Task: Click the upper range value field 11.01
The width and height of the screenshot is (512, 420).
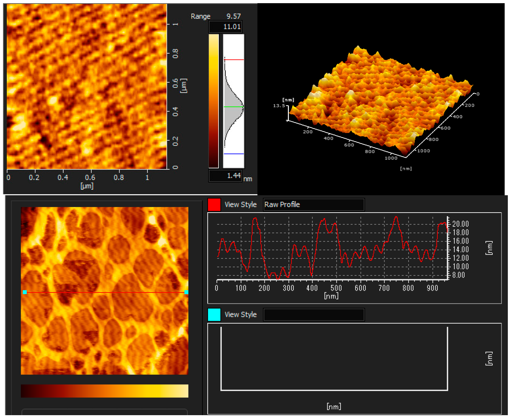Action: click(x=225, y=27)
